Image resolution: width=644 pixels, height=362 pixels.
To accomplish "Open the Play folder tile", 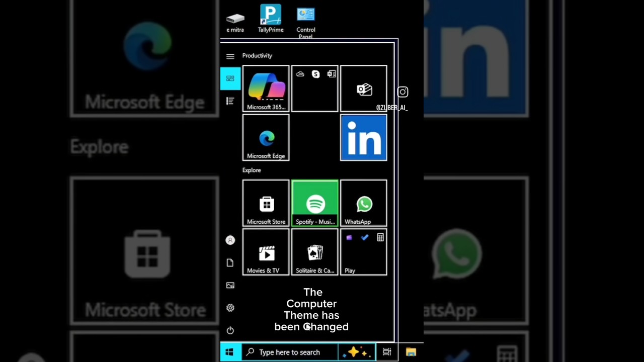I will pyautogui.click(x=364, y=252).
